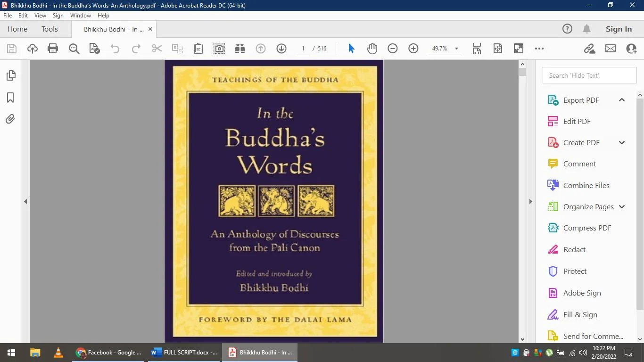Image resolution: width=644 pixels, height=362 pixels.
Task: Activate the Hand pan tool
Action: tap(372, 49)
